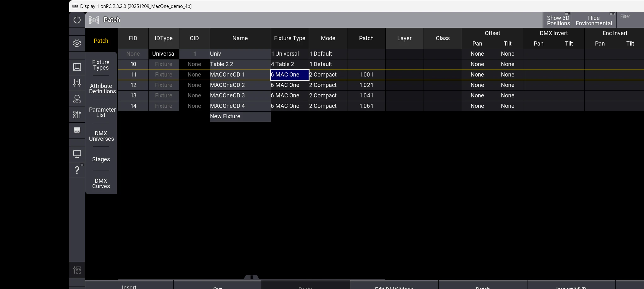The width and height of the screenshot is (644, 289).
Task: Click the three-slider knobs icon in the sidebar
Action: click(77, 114)
